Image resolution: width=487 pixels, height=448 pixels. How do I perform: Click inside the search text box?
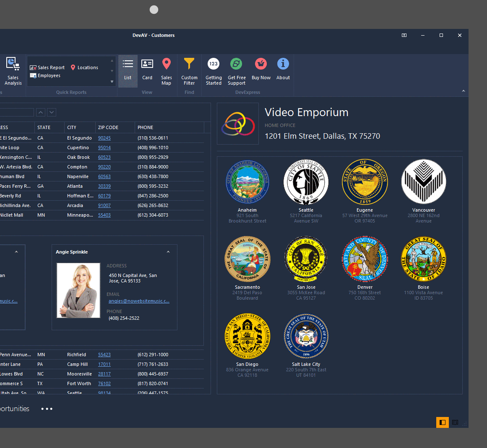coord(17,112)
